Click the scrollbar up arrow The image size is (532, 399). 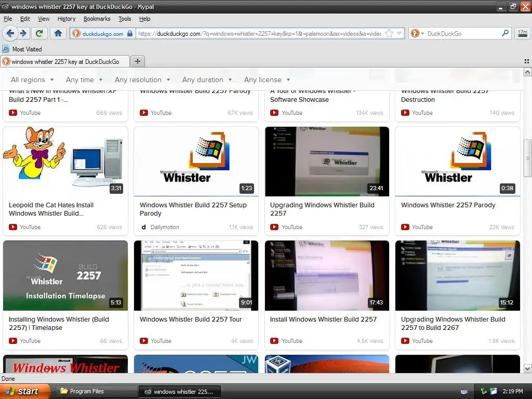[527, 72]
